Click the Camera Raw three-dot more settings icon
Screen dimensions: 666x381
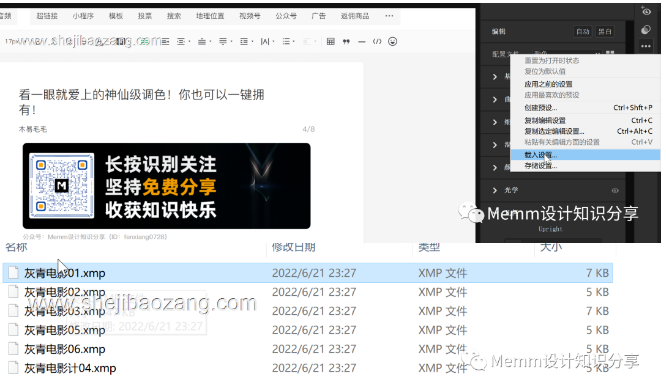[646, 46]
